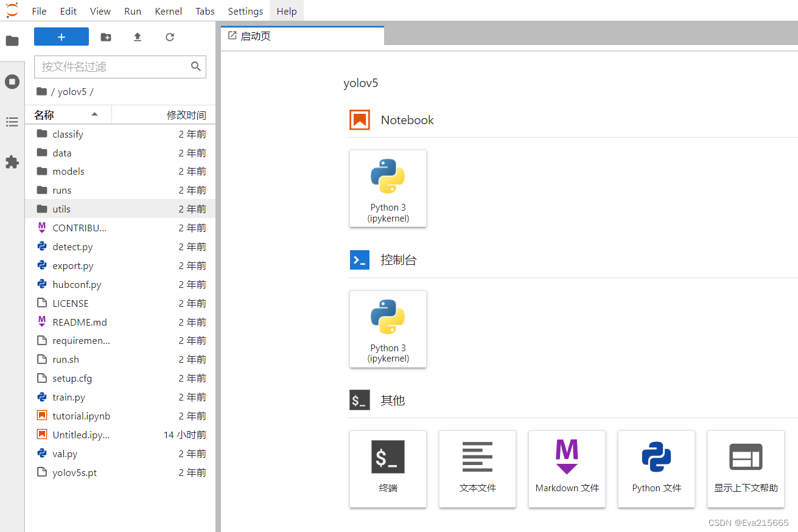Select the data folder
The width and height of the screenshot is (798, 532).
coord(120,153)
